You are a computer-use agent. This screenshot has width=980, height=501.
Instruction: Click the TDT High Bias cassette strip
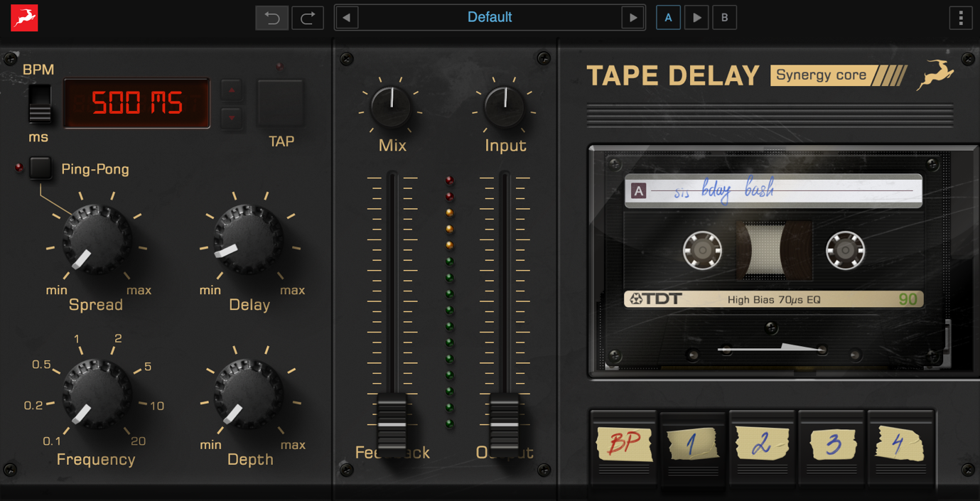tap(774, 299)
